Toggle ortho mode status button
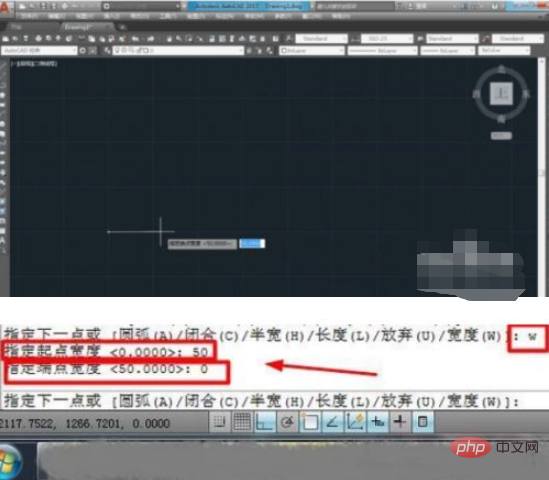The image size is (549, 480). click(265, 422)
